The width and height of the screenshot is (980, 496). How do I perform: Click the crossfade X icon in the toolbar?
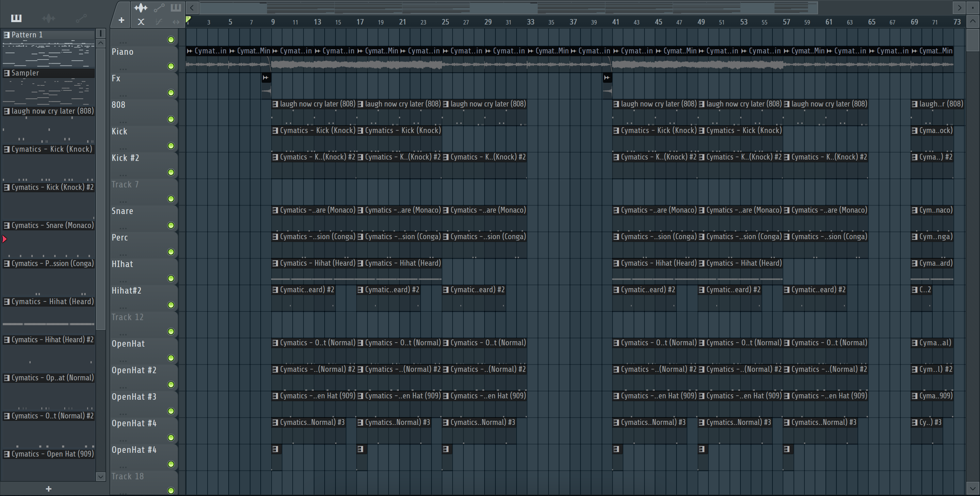click(x=141, y=22)
